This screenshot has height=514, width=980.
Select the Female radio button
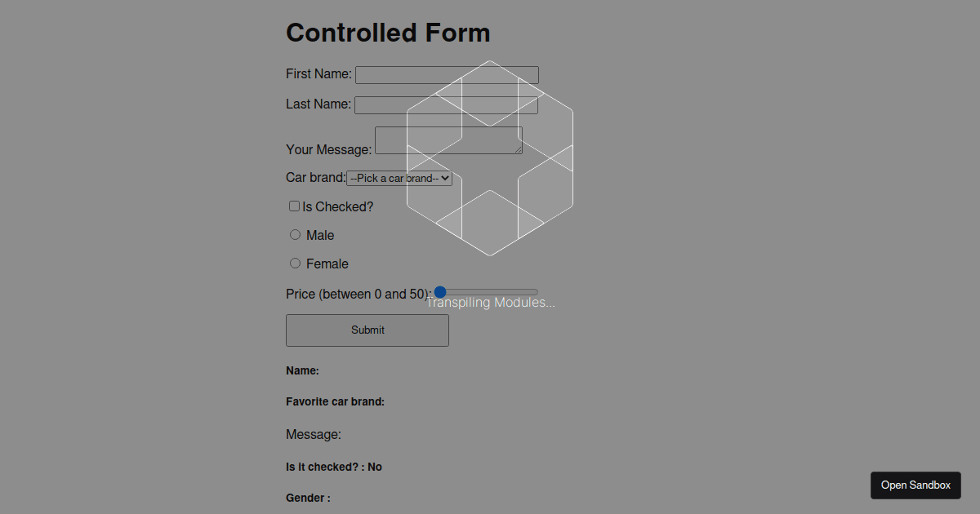(295, 263)
